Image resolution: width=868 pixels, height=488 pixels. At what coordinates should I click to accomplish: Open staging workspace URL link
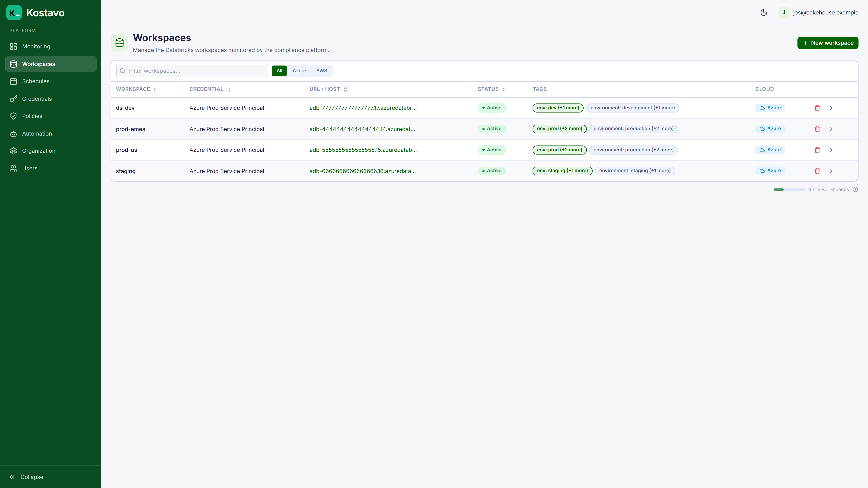(x=363, y=171)
